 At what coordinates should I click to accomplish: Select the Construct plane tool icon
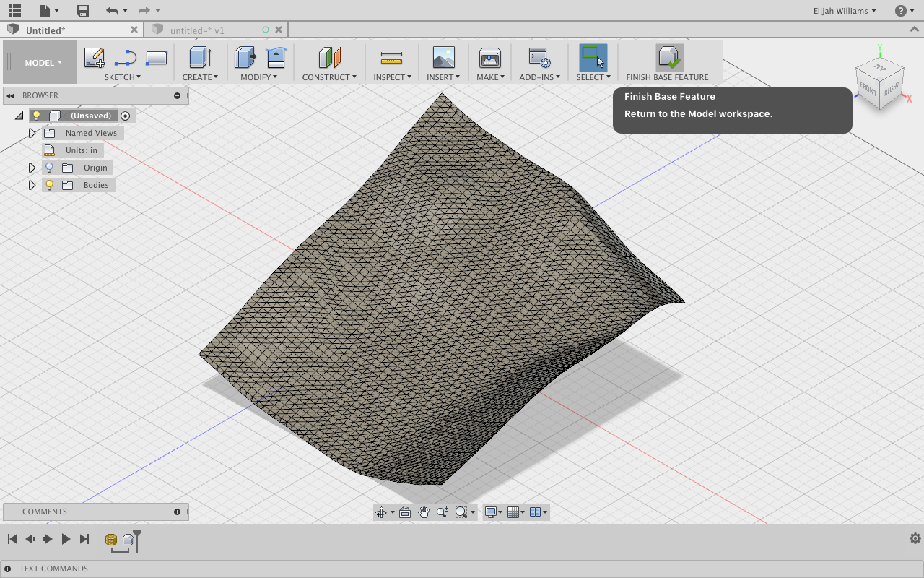tap(329, 58)
